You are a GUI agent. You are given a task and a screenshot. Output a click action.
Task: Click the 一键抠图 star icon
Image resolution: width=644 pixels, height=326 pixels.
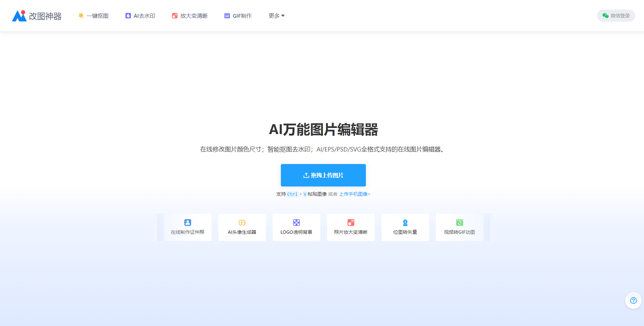point(81,16)
